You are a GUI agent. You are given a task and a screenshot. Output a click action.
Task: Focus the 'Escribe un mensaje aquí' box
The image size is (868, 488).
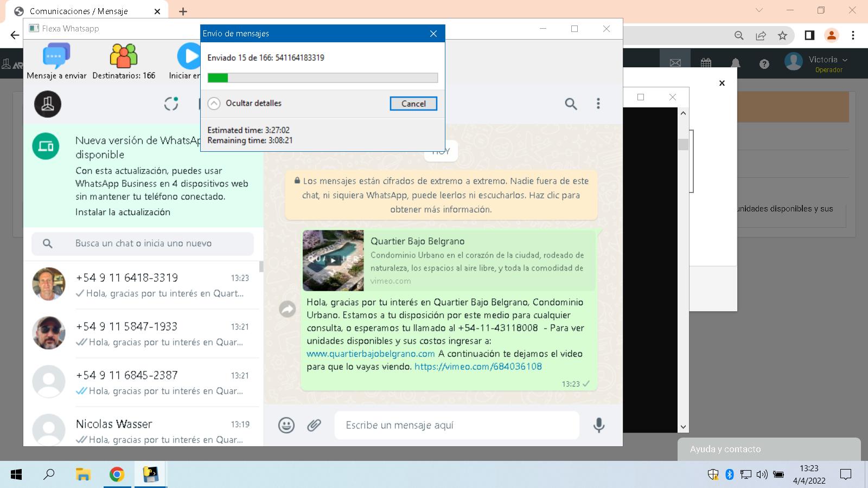(457, 425)
